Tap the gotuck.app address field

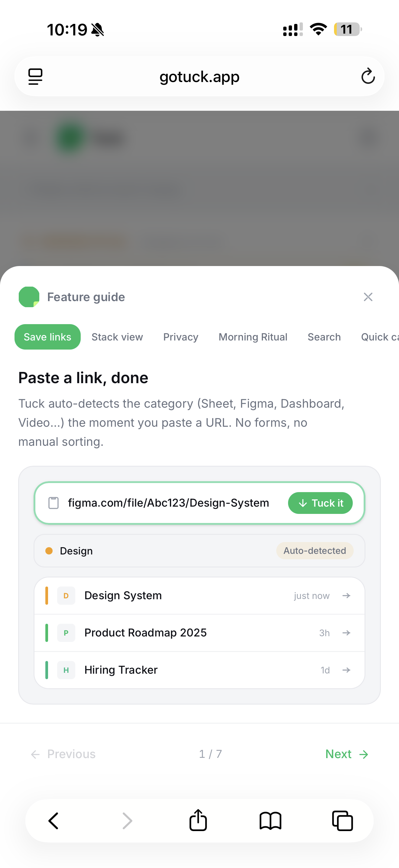[x=199, y=77]
